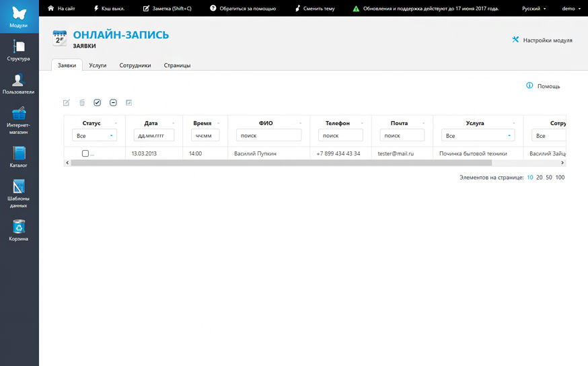Click the last square toolbar icon
The width and height of the screenshot is (588, 366).
pyautogui.click(x=128, y=102)
